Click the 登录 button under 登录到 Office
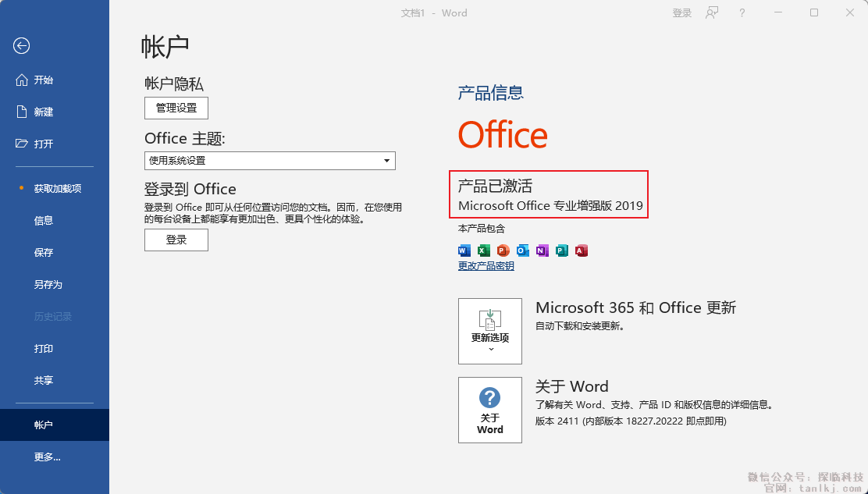The image size is (868, 494). (x=176, y=240)
